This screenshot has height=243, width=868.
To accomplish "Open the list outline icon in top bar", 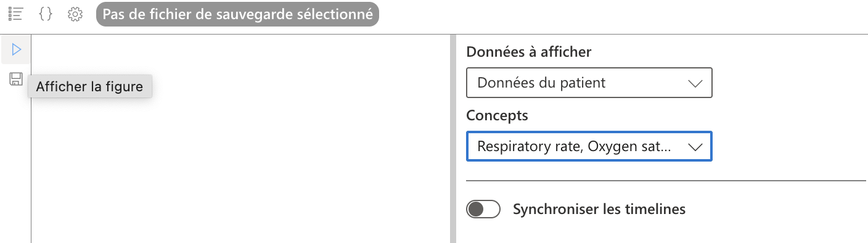I will coord(15,14).
